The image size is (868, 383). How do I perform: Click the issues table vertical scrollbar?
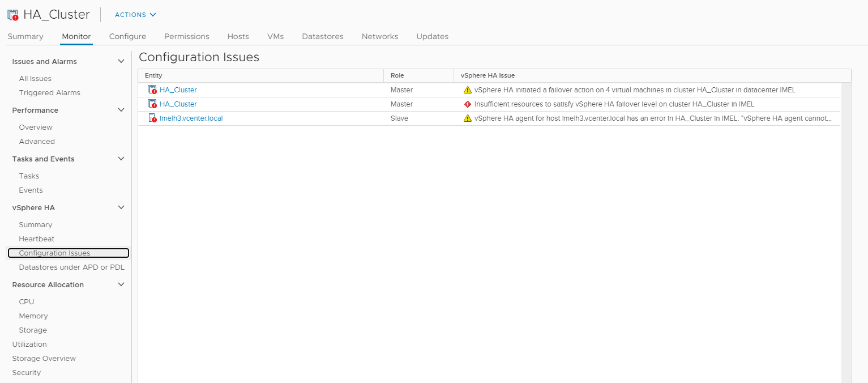point(846,232)
